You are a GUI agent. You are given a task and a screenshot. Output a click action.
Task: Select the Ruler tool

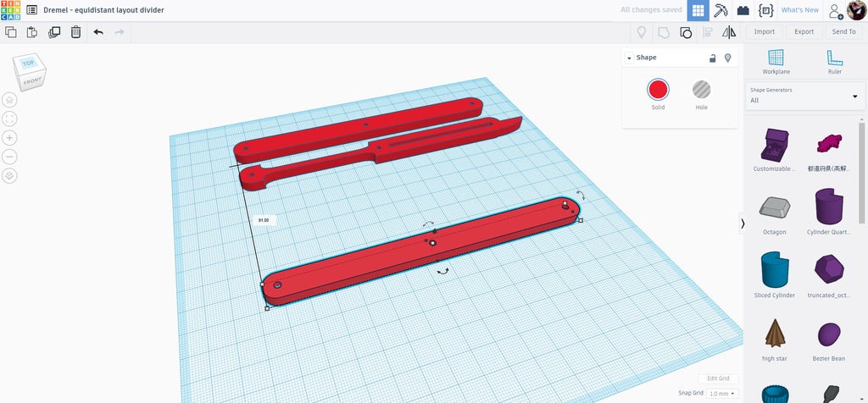(x=835, y=62)
